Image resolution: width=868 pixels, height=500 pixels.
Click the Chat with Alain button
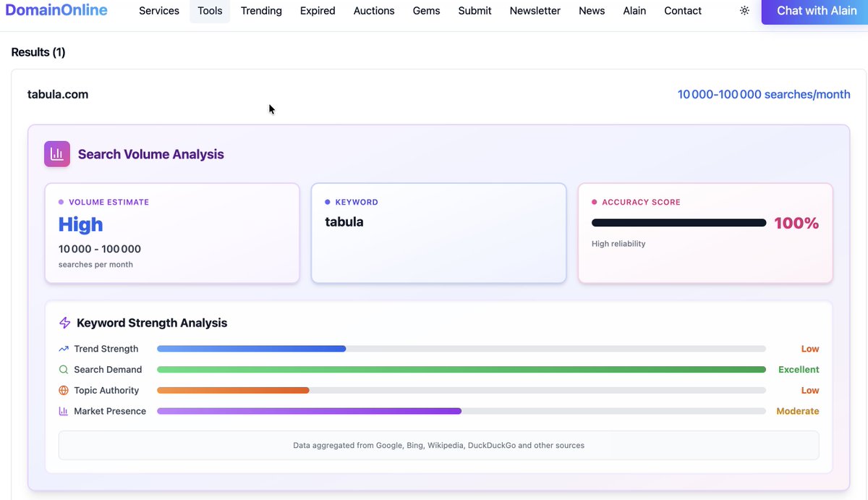[x=817, y=12]
